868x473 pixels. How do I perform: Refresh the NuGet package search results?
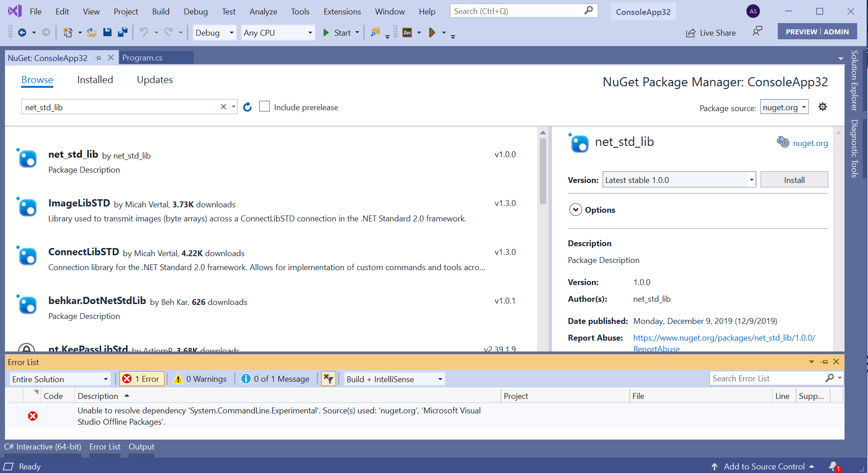click(x=247, y=107)
